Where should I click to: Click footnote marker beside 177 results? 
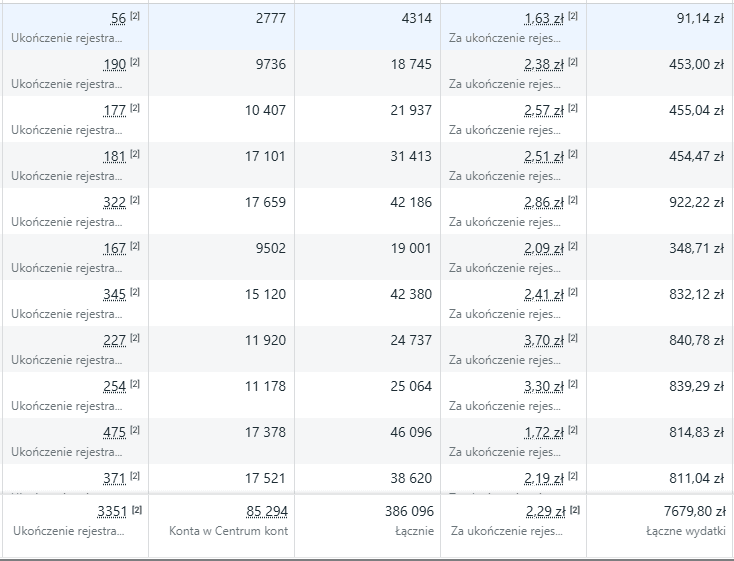135,108
